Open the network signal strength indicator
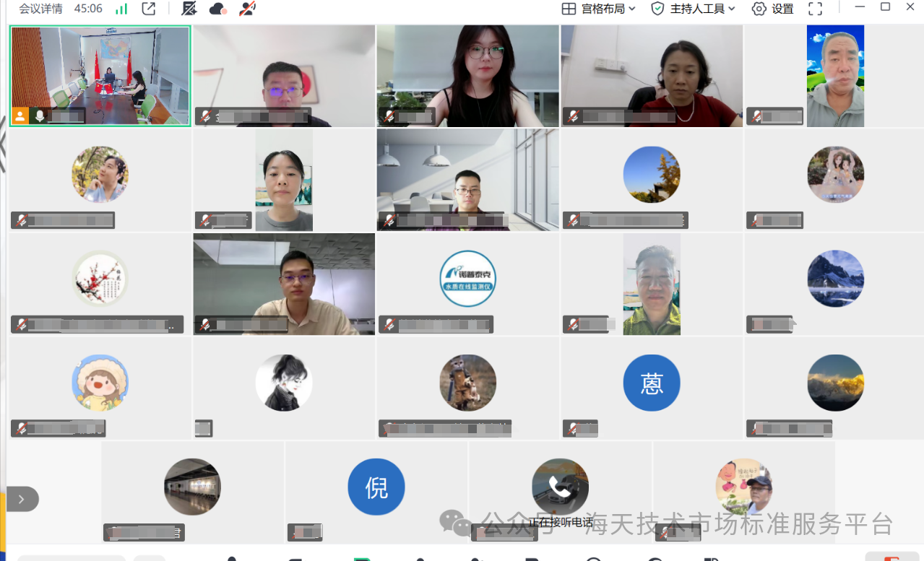The image size is (924, 561). click(x=121, y=9)
